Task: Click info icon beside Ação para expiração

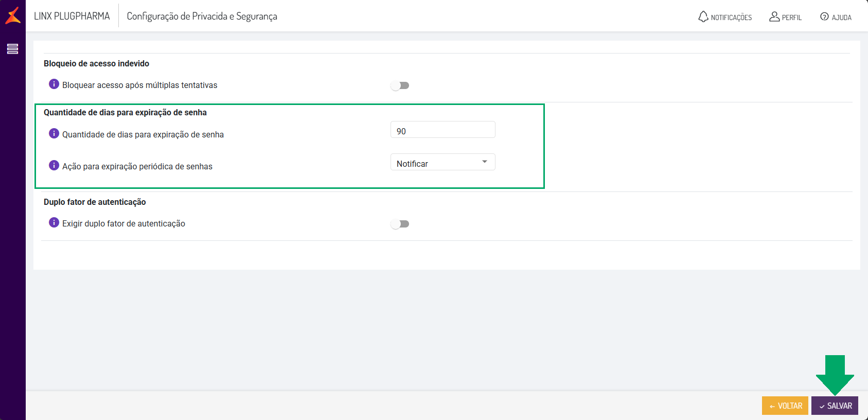Action: point(54,165)
